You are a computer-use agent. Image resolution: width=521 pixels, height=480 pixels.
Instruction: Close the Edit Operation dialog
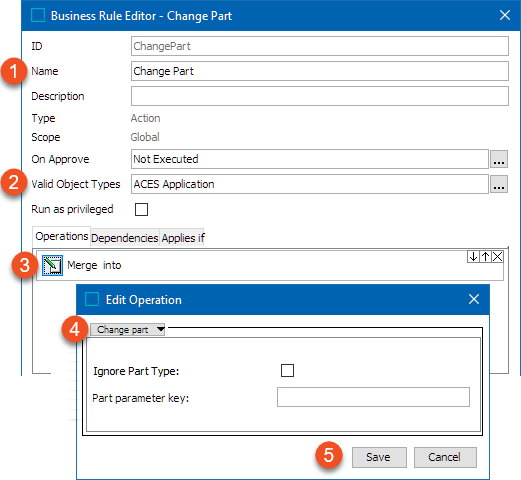[x=474, y=299]
